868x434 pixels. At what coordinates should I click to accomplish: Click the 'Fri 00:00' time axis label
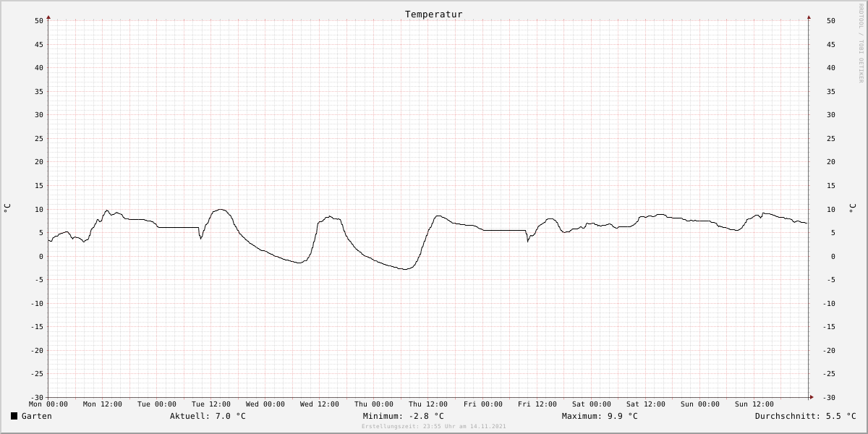click(483, 404)
